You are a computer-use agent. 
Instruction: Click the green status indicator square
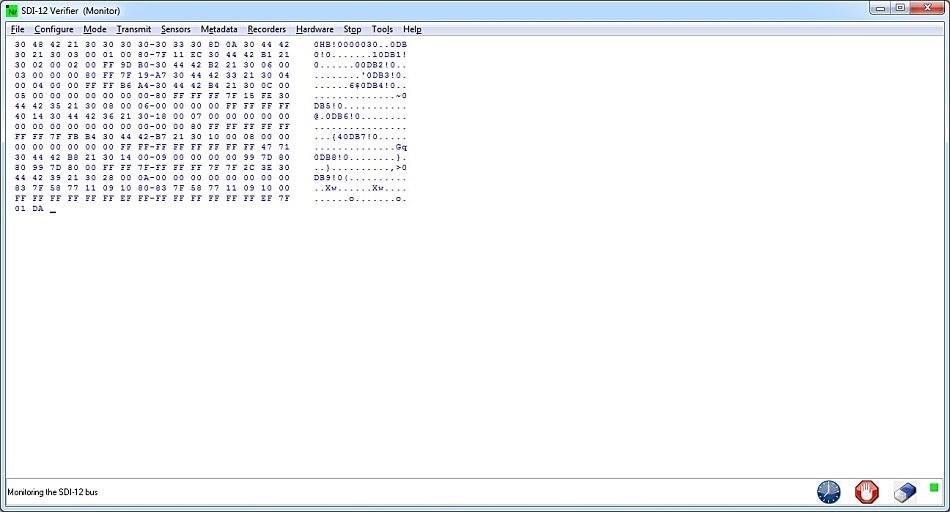[x=934, y=487]
